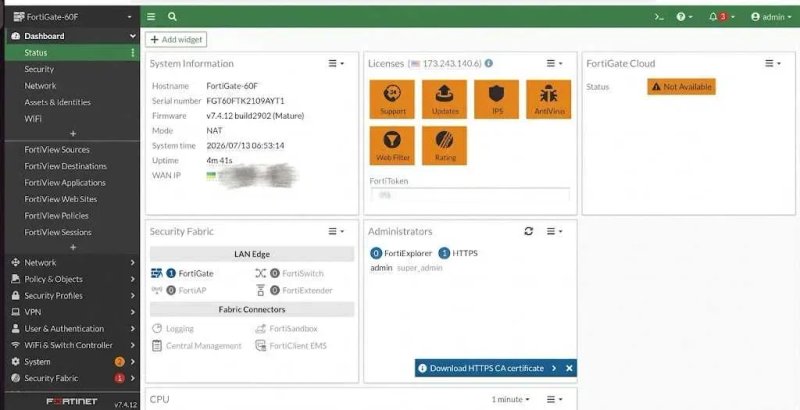Open Administrators widget options menu
This screenshot has width=800, height=410.
pyautogui.click(x=555, y=231)
